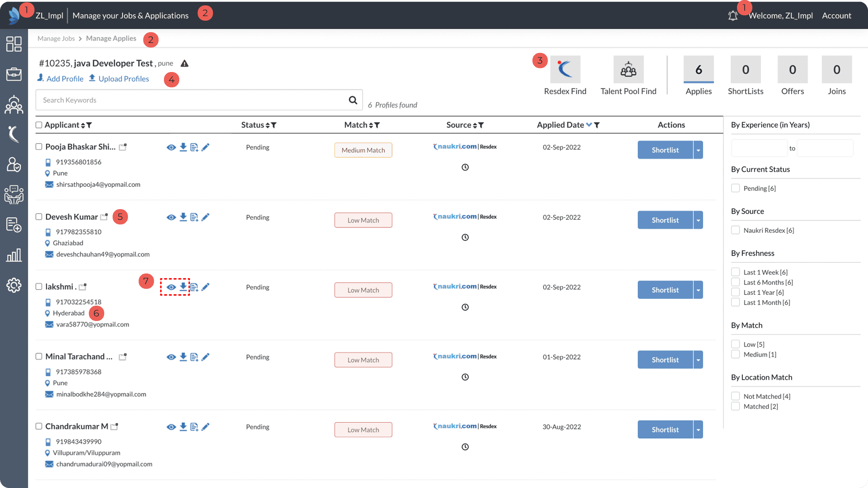This screenshot has width=868, height=488.
Task: Click the Upload Profiles link
Action: pos(123,79)
